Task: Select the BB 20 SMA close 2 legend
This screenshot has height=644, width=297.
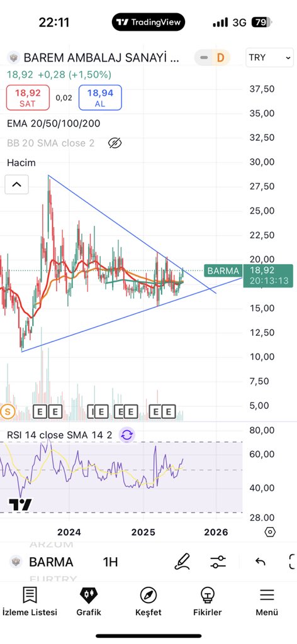Action: point(50,143)
